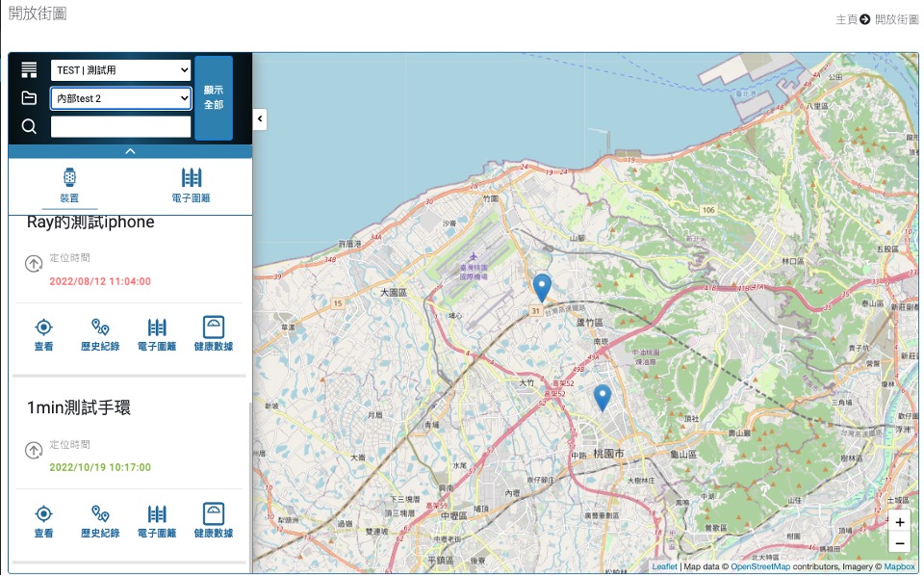Click the 2022/10/19 10:17:00 timestamp
The image size is (924, 576).
(x=100, y=467)
